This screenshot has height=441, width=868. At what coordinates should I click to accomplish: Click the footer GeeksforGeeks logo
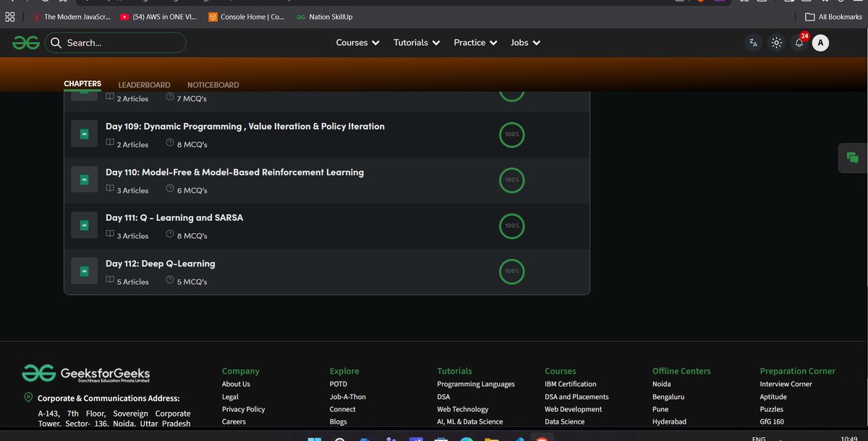(86, 373)
